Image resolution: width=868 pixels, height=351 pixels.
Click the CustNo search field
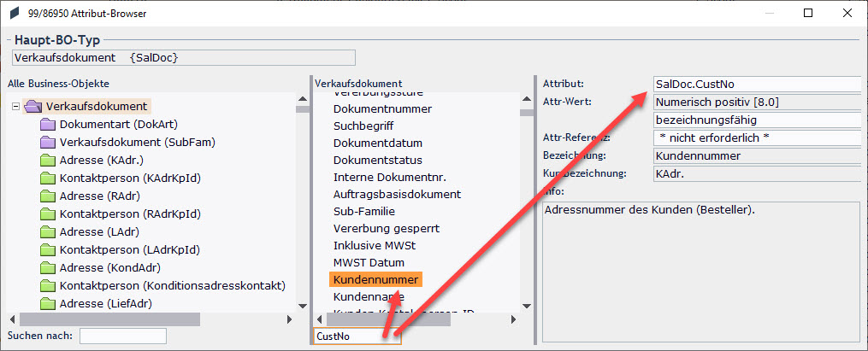coord(357,336)
